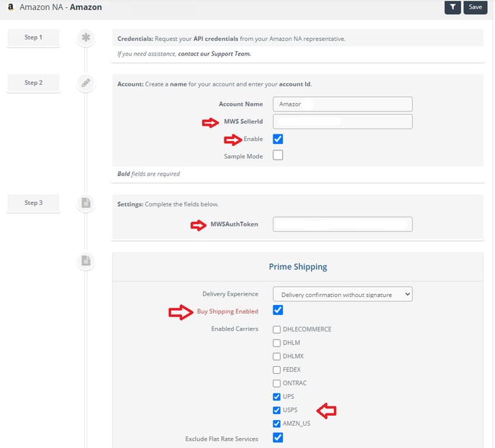Image resolution: width=495 pixels, height=448 pixels.
Task: Enable the ONTRAC carrier checkbox
Action: pyautogui.click(x=276, y=383)
